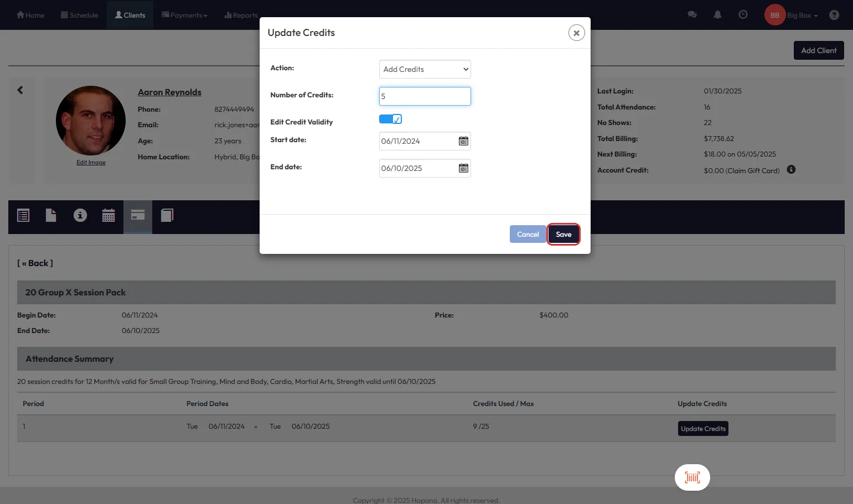This screenshot has width=853, height=504.
Task: Open the End date calendar picker icon
Action: pos(463,168)
